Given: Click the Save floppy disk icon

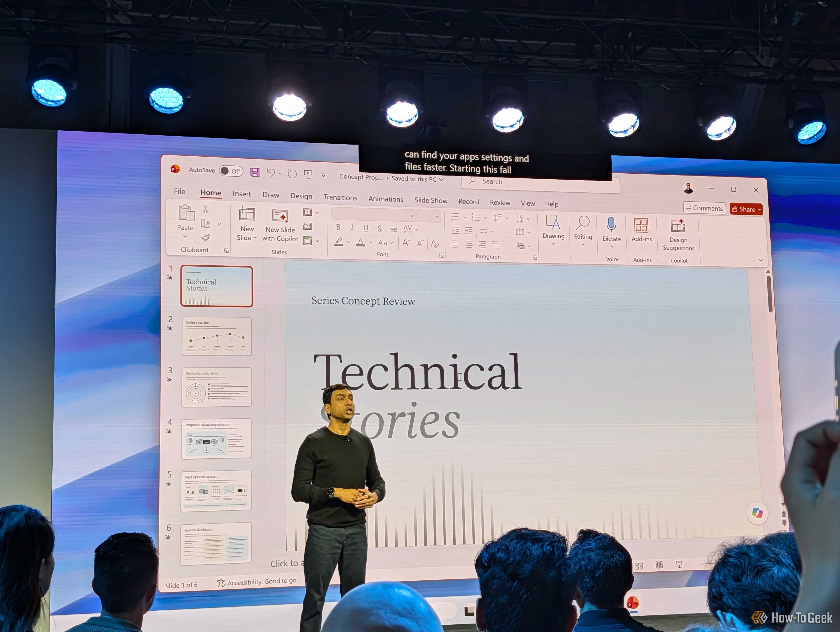Looking at the screenshot, I should coord(255,173).
